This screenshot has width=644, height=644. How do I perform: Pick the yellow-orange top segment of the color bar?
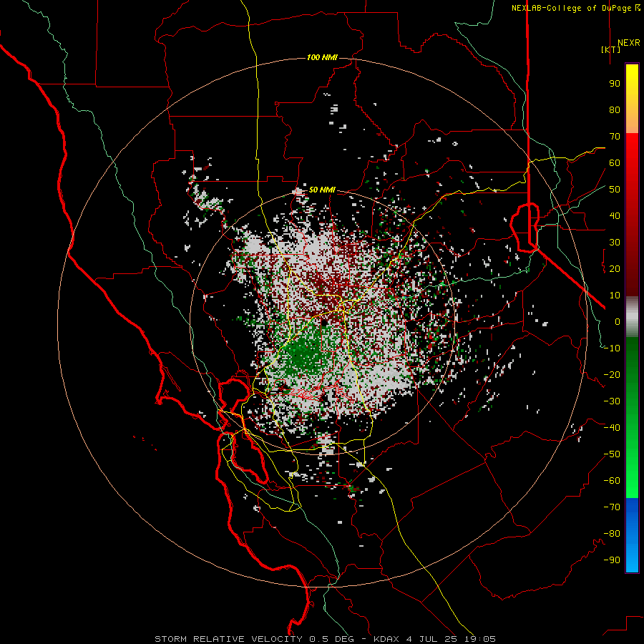pyautogui.click(x=632, y=99)
